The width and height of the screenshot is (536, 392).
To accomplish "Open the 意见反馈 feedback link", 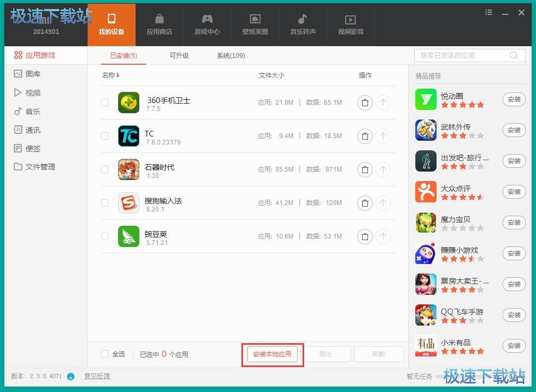I will coord(97,376).
